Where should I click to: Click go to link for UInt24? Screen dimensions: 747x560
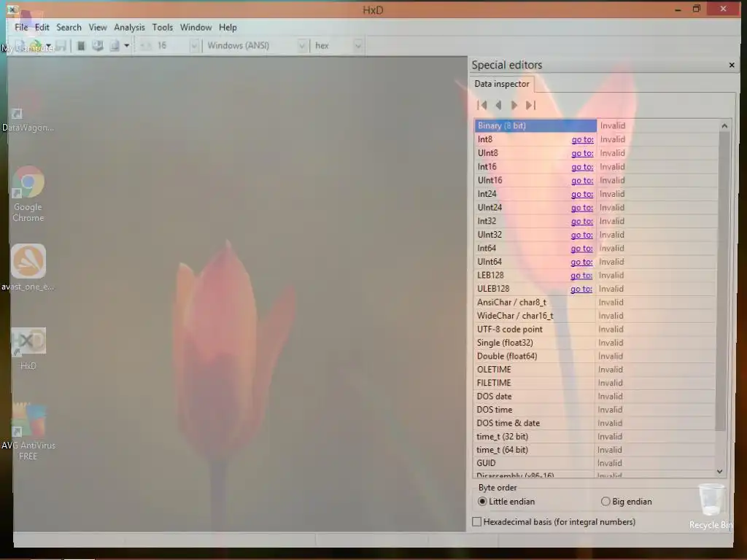point(582,208)
